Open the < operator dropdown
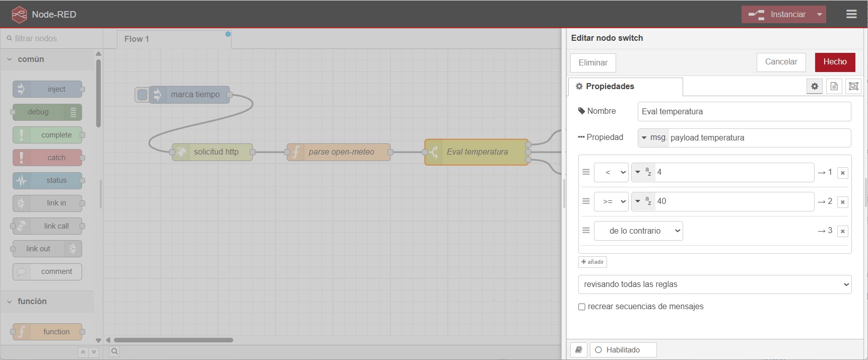The image size is (868, 360). 611,172
